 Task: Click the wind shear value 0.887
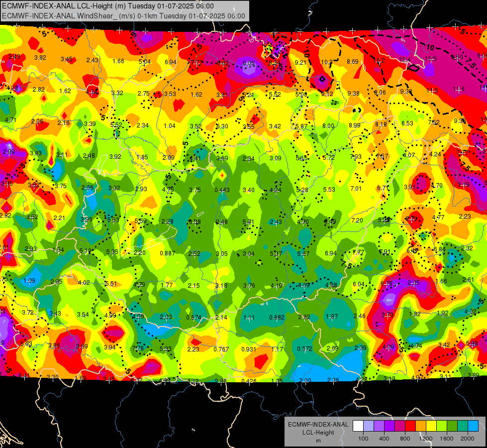[168, 253]
